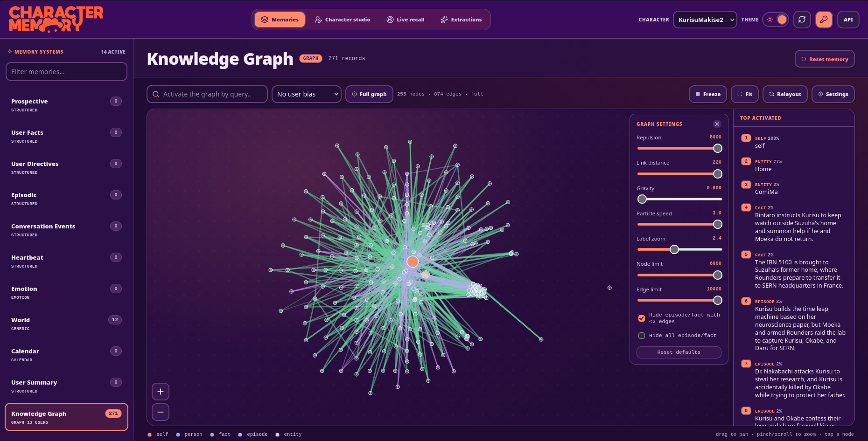Switch to Character studio tab
The image size is (868, 441).
tap(343, 20)
